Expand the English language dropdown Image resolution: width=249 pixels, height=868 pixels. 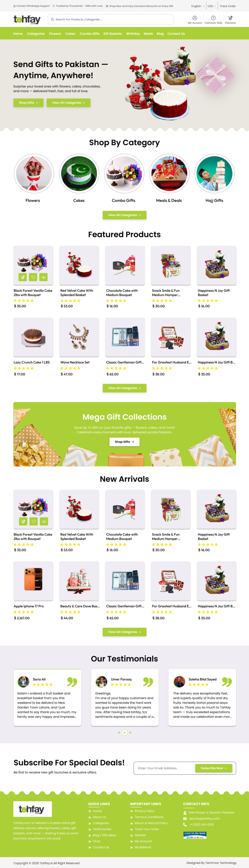[198, 6]
